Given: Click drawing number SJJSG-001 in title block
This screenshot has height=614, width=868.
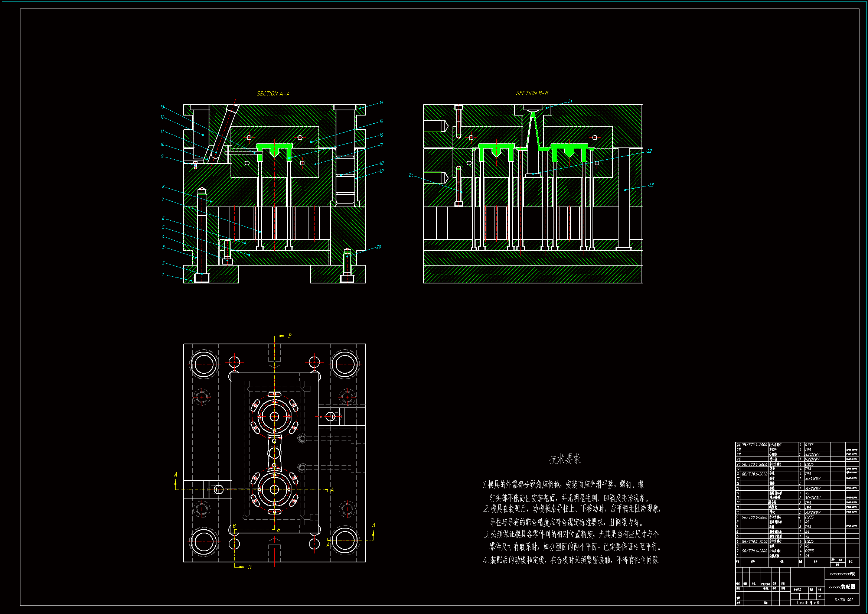Looking at the screenshot, I should [843, 600].
